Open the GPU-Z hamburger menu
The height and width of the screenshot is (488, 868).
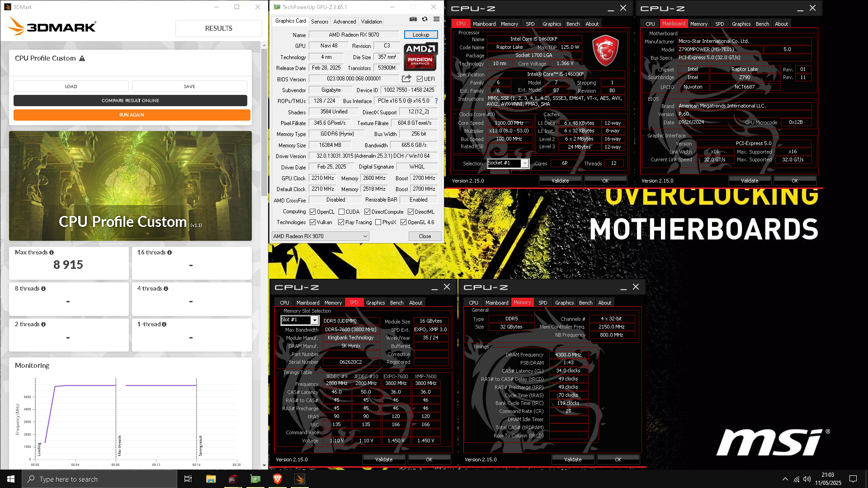(x=436, y=19)
